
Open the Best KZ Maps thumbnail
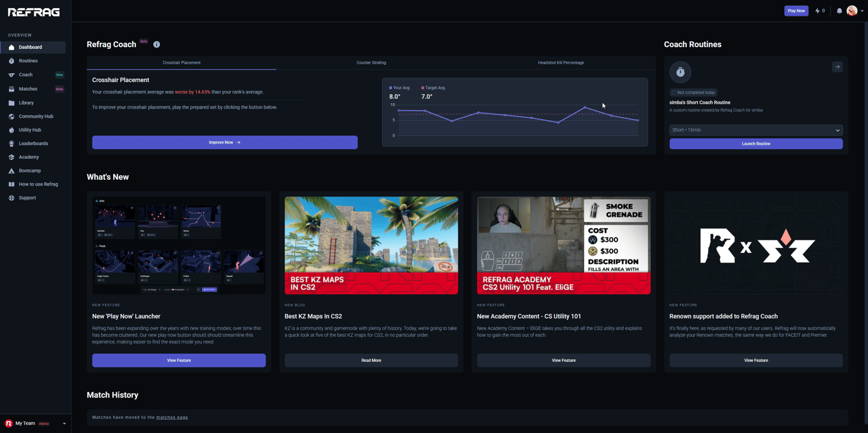click(371, 245)
